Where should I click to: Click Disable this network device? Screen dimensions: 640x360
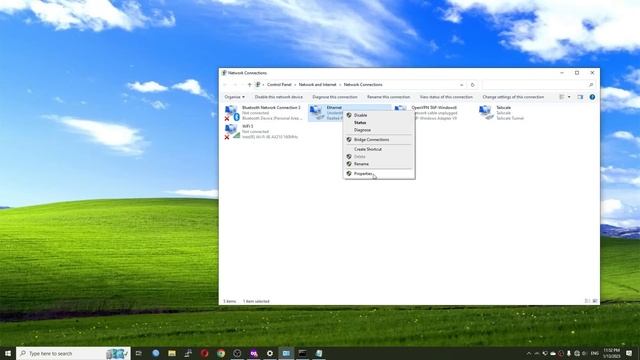click(x=279, y=97)
